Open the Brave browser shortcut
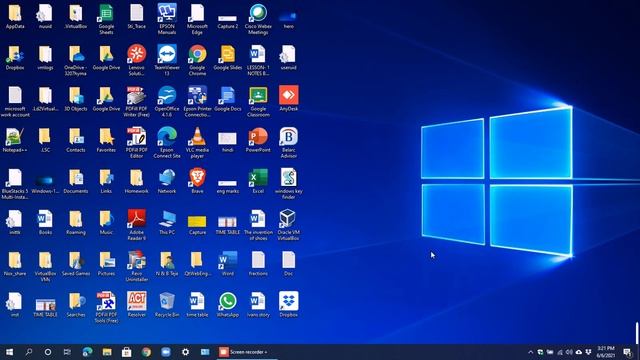This screenshot has width=640, height=360. [x=197, y=181]
